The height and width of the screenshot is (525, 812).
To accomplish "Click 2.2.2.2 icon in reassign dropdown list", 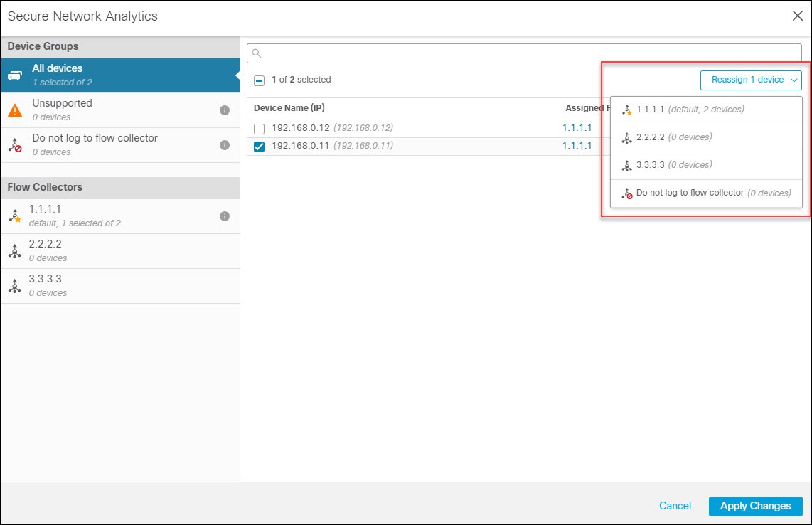I will coord(627,137).
